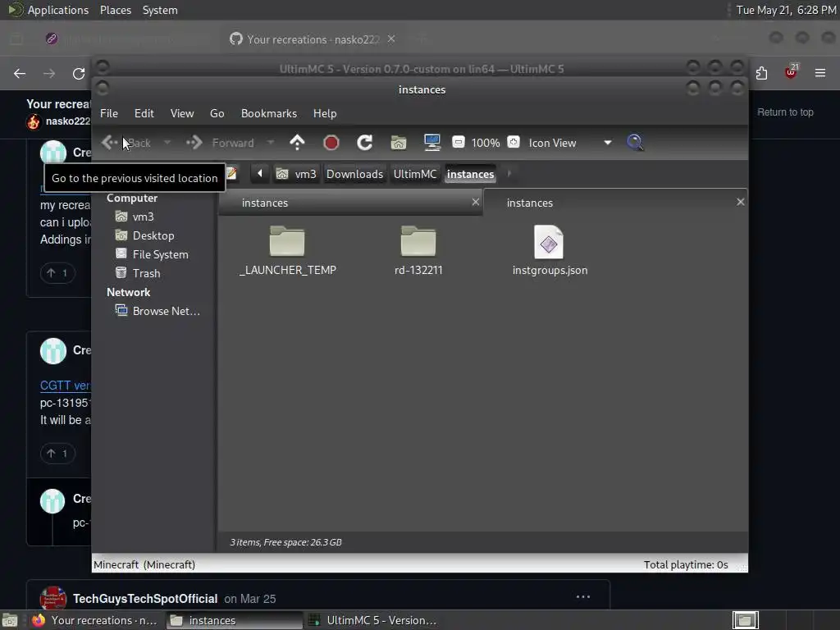This screenshot has height=630, width=840.
Task: Click the Forward navigation button
Action: tap(220, 143)
